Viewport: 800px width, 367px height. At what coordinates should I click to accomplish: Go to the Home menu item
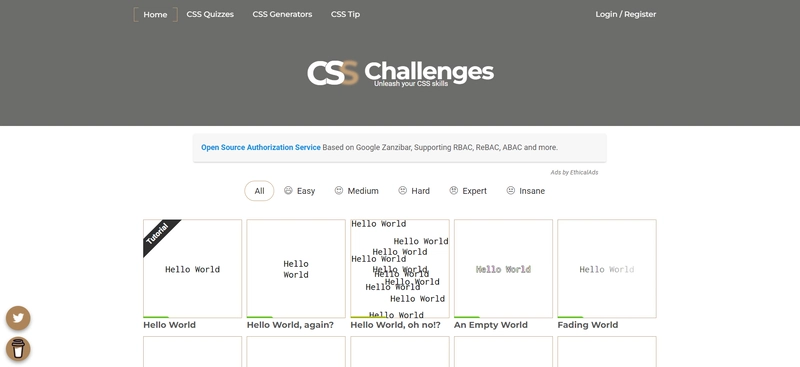point(155,15)
